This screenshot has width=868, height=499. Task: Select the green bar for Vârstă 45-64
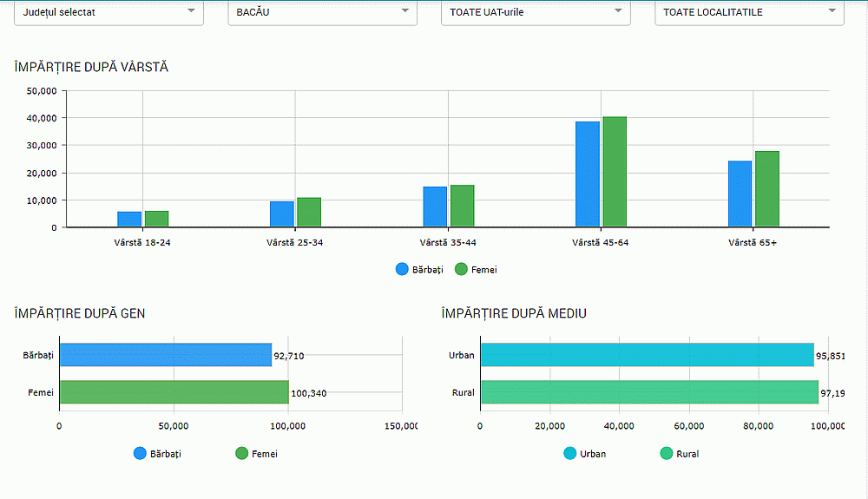(615, 172)
